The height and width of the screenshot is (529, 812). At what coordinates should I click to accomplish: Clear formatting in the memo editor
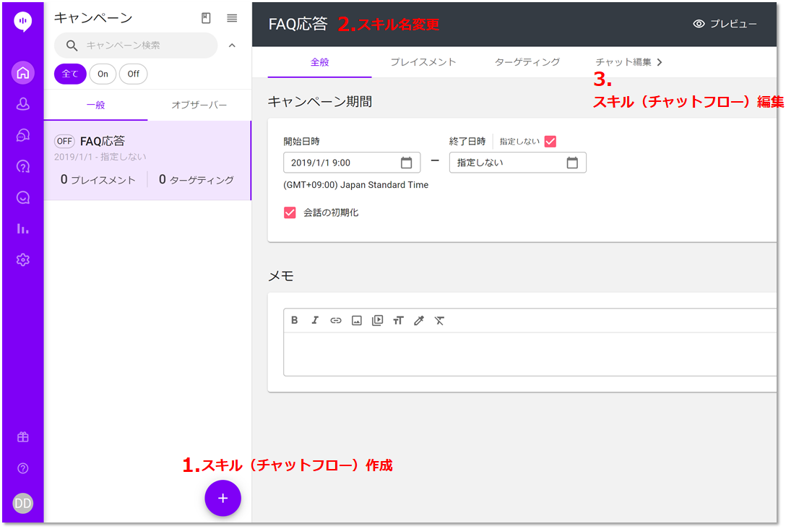pyautogui.click(x=440, y=320)
